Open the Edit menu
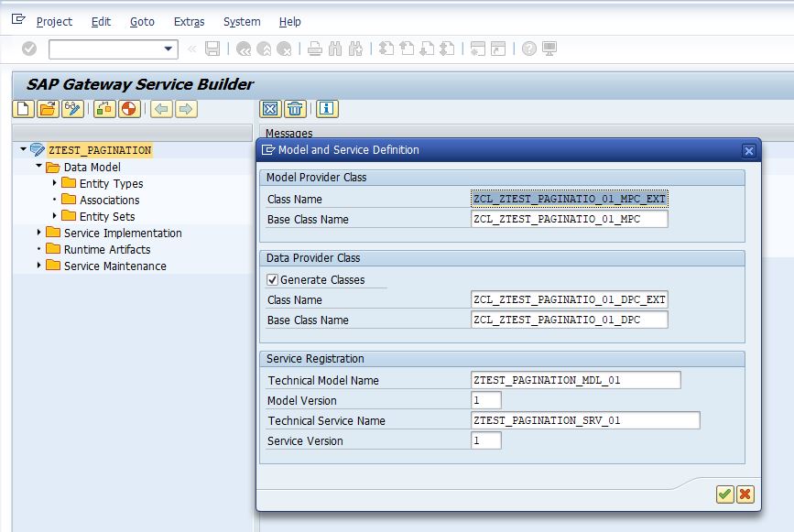Viewport: 794px width, 532px height. click(x=101, y=22)
